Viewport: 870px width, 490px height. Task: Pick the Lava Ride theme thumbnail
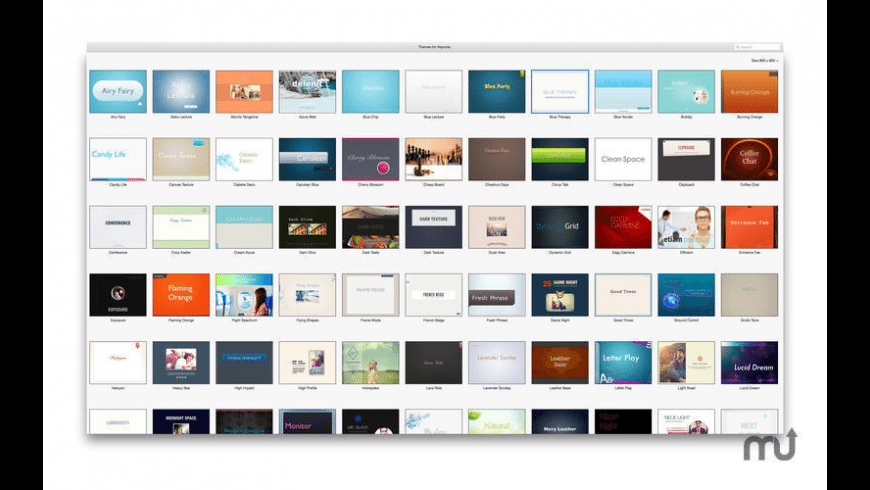coord(433,362)
